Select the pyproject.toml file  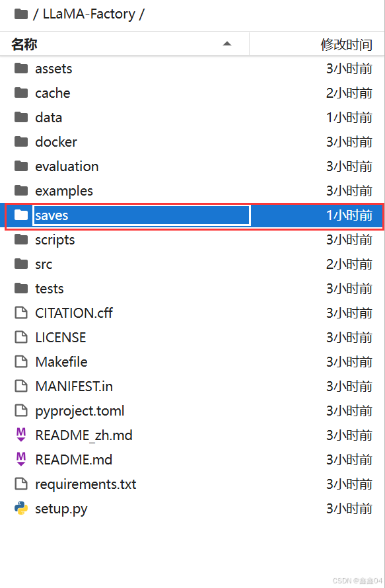click(x=192, y=411)
